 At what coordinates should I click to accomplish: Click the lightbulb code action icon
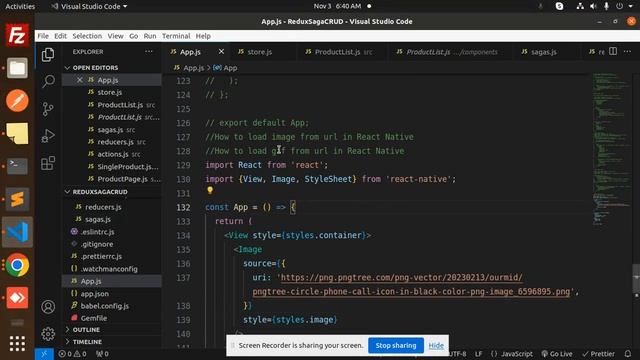[210, 190]
